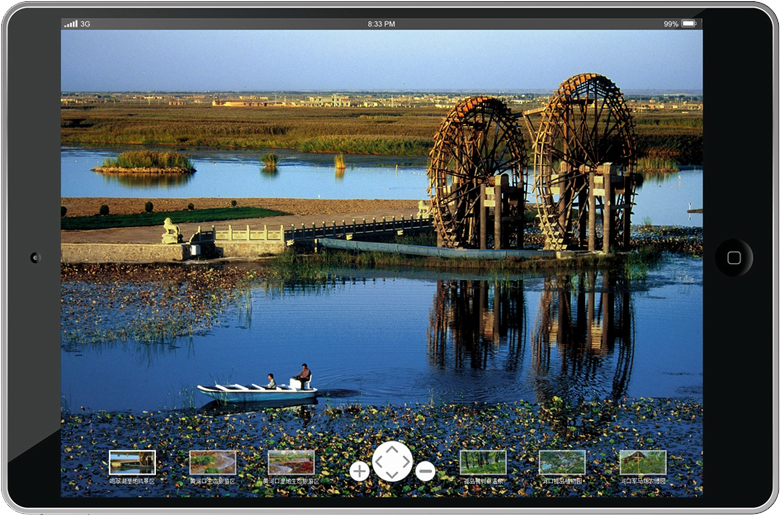Open the third thumbnail left of plus button

[x=291, y=462]
